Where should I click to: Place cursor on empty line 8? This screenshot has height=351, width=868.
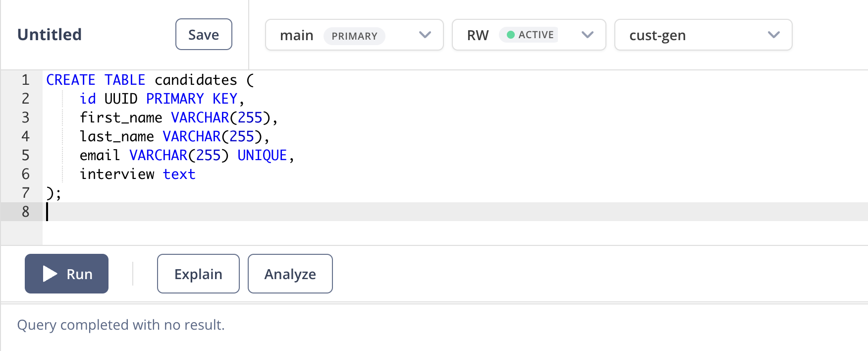[x=456, y=212]
